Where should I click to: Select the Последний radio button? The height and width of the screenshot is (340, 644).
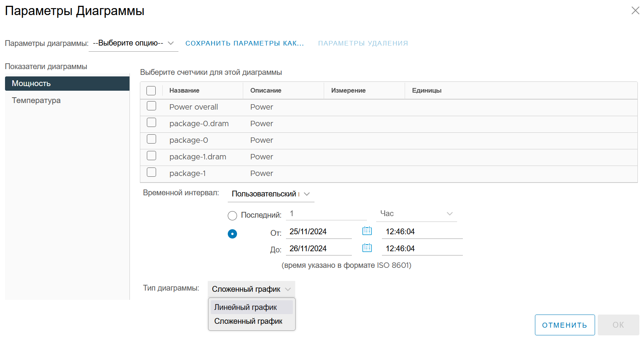pyautogui.click(x=232, y=216)
